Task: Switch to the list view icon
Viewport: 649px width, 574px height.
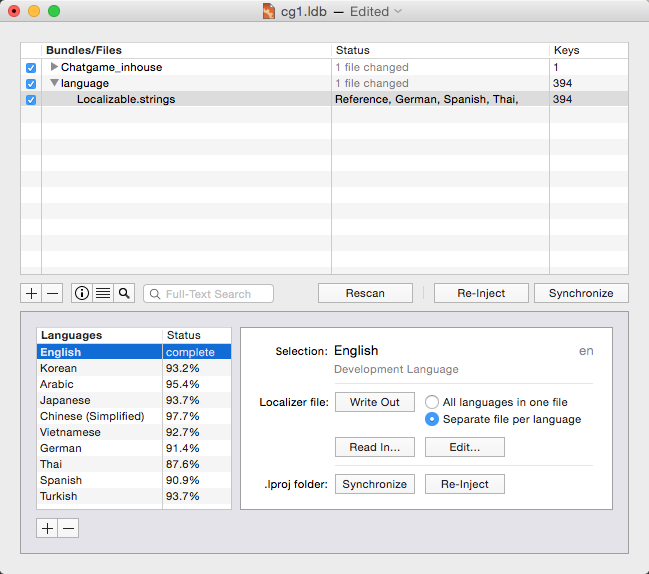Action: [x=103, y=293]
